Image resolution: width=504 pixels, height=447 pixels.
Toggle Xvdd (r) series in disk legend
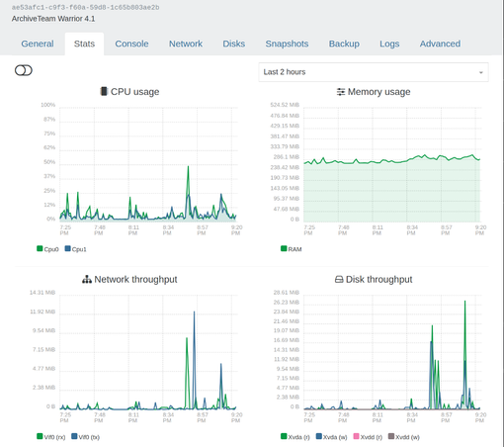point(368,437)
